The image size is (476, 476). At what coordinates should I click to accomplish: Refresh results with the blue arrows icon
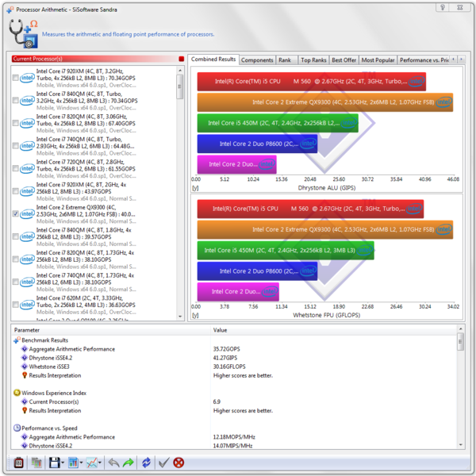(146, 463)
